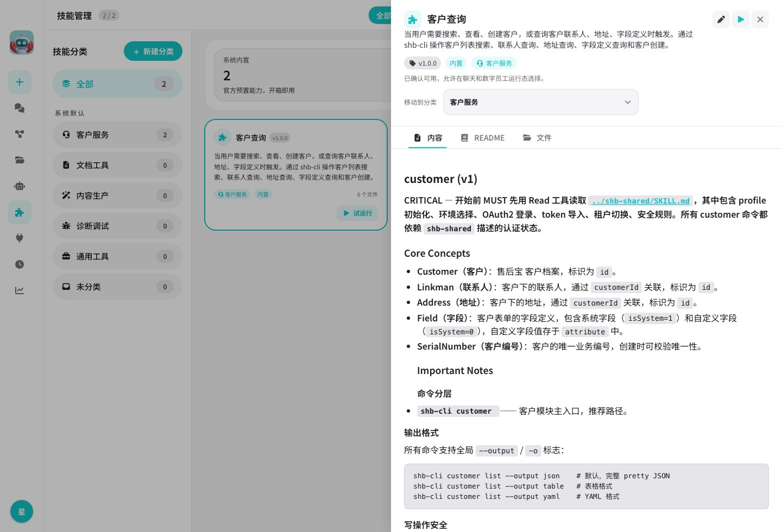Open the line chart analytics sidebar icon
The height and width of the screenshot is (532, 782).
pyautogui.click(x=20, y=290)
